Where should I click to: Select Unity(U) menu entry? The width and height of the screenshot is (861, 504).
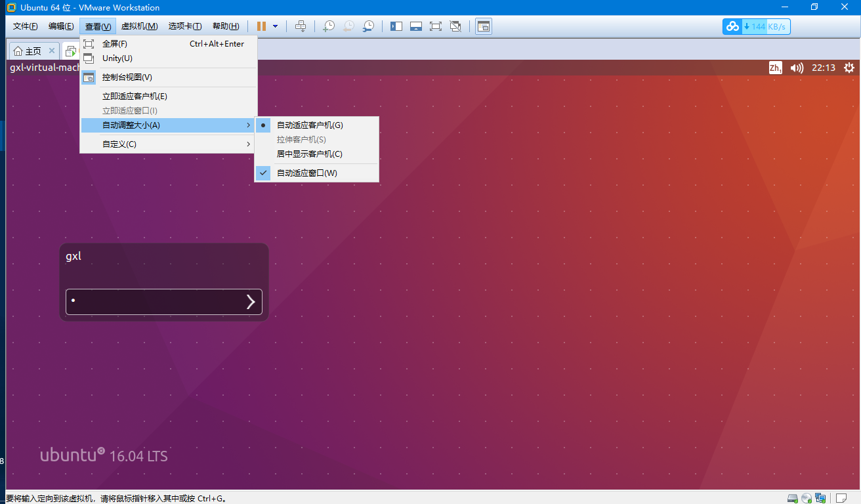point(169,58)
